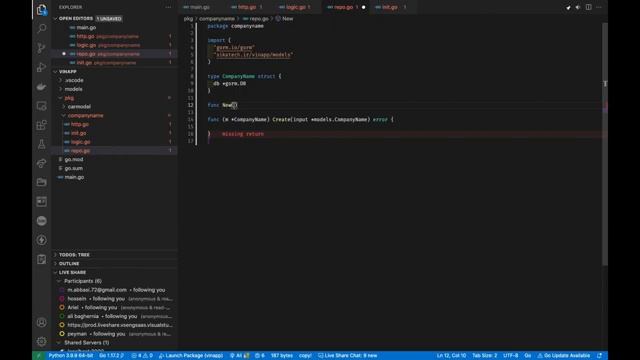Image resolution: width=640 pixels, height=360 pixels.
Task: Open the lightning bolt activity bar icon
Action: [x=41, y=240]
